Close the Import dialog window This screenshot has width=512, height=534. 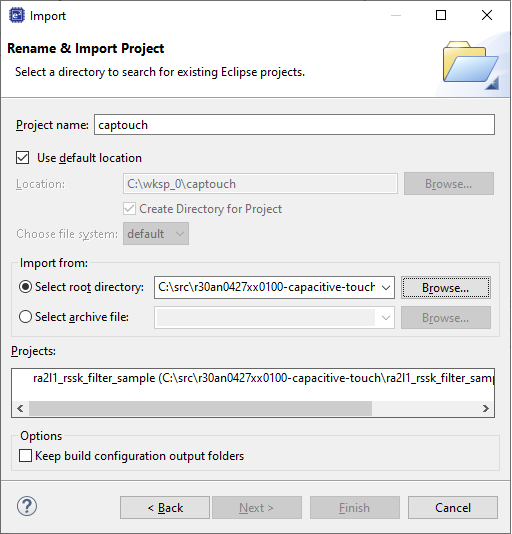click(487, 15)
